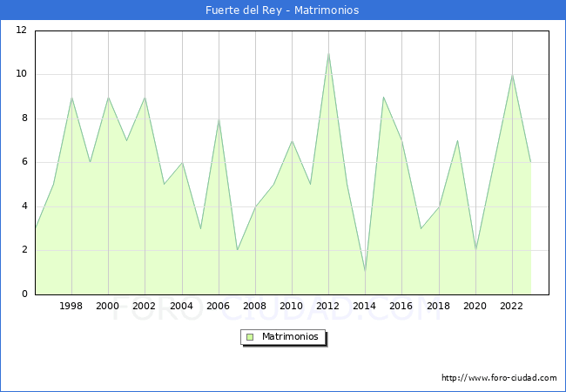Image resolution: width=566 pixels, height=392 pixels.
Task: Click the 2006 peak at value 8
Action: pos(219,118)
